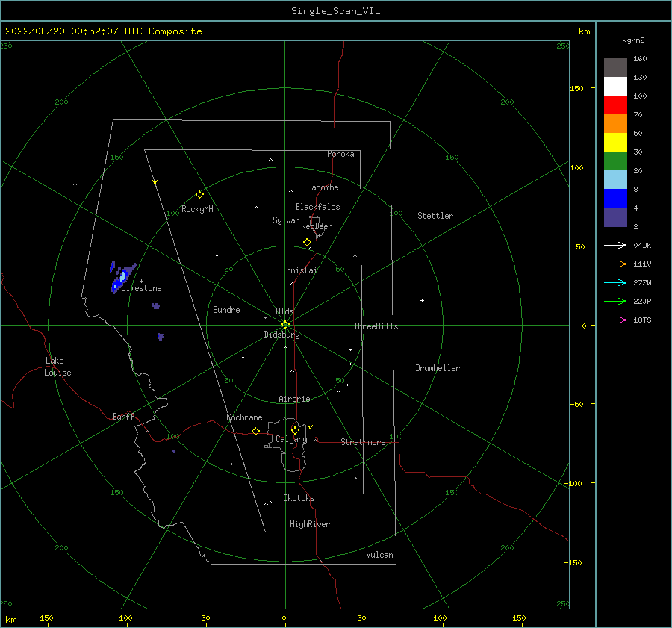Select the red 70-100 color swatch
This screenshot has width=672, height=628.
tap(615, 105)
